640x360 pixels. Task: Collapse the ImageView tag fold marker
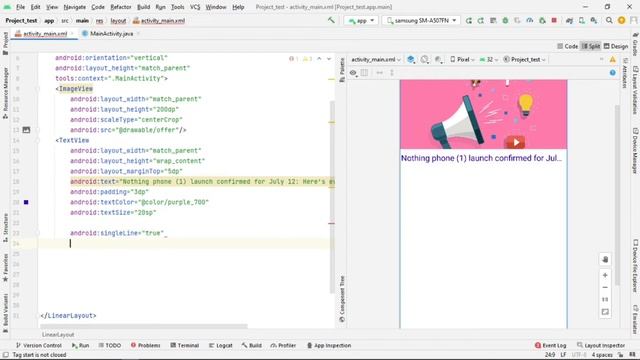37,89
